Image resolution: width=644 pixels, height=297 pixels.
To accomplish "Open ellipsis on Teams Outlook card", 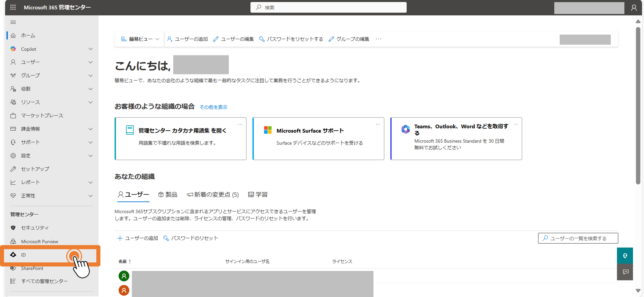I will (x=515, y=124).
